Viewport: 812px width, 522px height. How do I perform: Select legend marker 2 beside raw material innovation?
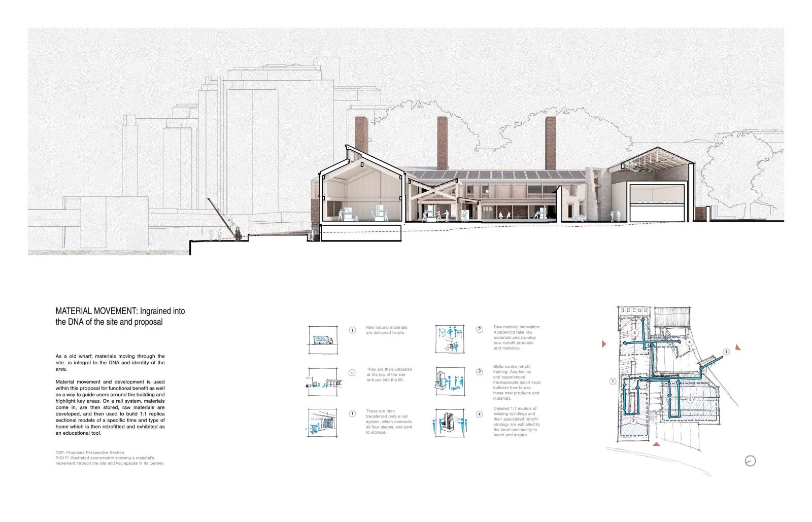(480, 329)
